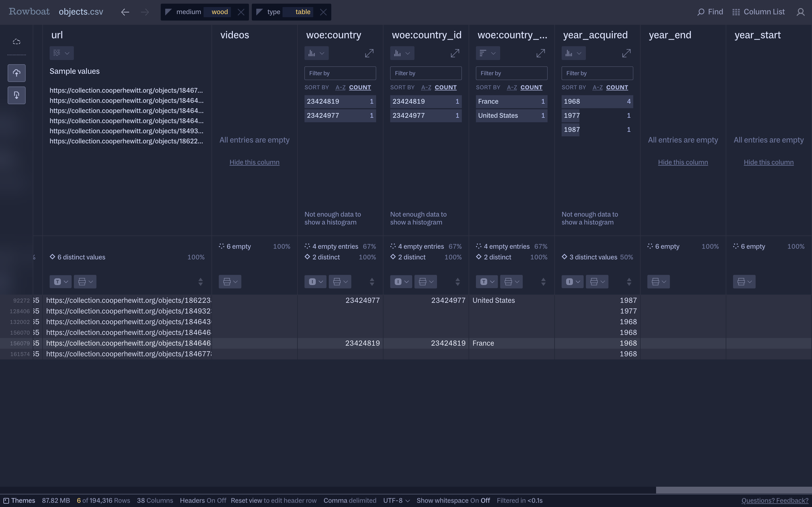Screen dimensions: 812x507
Task: Open year_acquired data type dropdown
Action: pyautogui.click(x=572, y=282)
